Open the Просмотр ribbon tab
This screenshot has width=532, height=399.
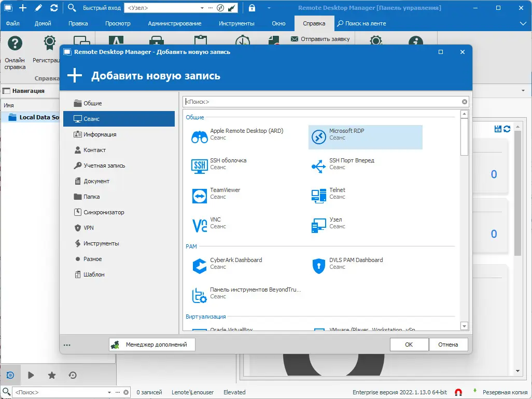pos(118,23)
